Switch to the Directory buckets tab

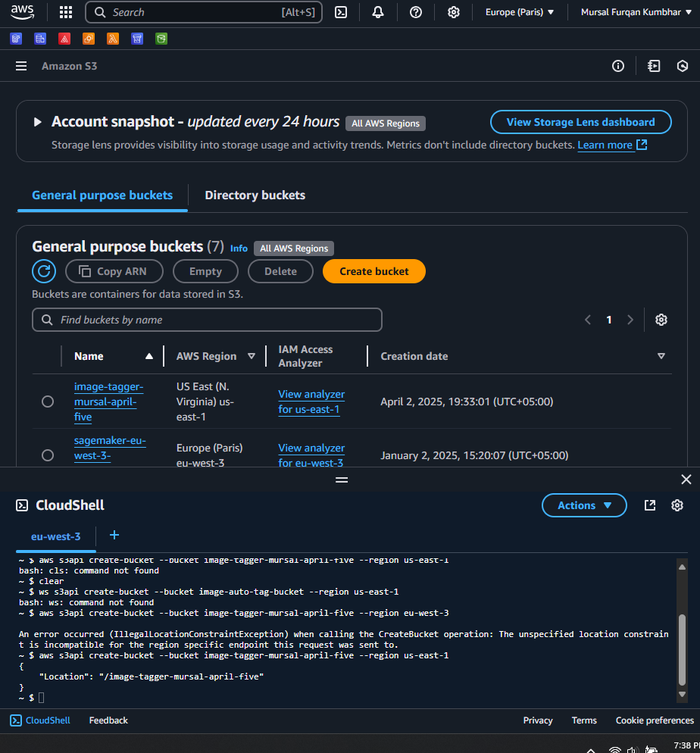pyautogui.click(x=255, y=195)
